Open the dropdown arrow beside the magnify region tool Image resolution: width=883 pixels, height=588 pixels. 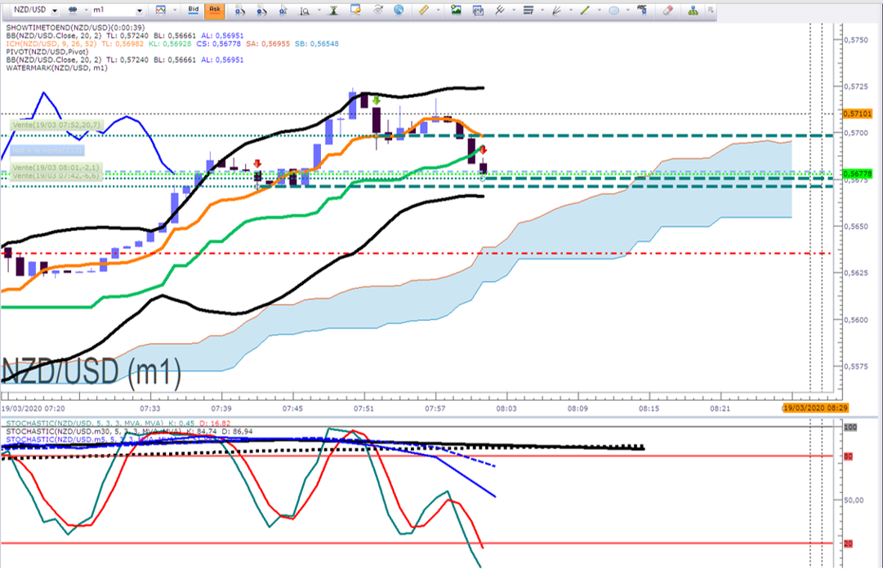point(319,10)
